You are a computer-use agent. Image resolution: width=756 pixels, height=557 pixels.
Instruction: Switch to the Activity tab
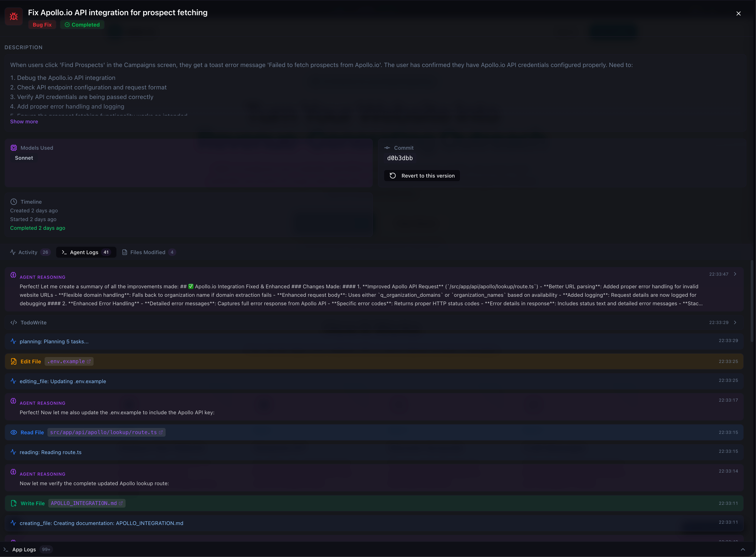point(30,252)
